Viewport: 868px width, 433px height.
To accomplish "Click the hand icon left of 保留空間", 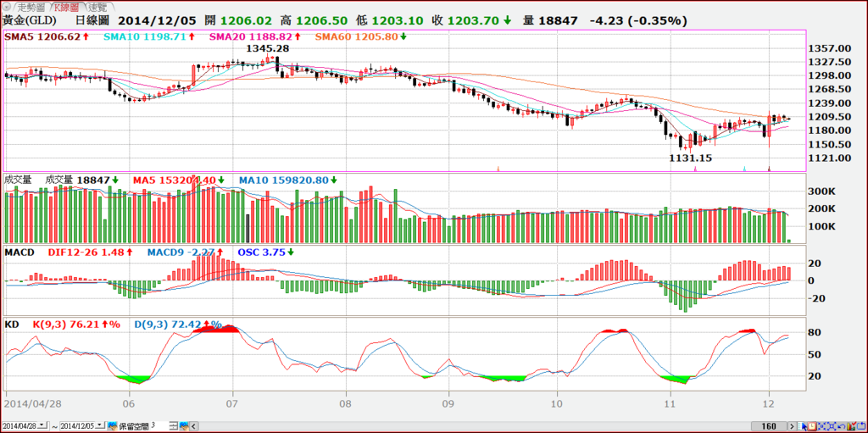I will tap(113, 426).
